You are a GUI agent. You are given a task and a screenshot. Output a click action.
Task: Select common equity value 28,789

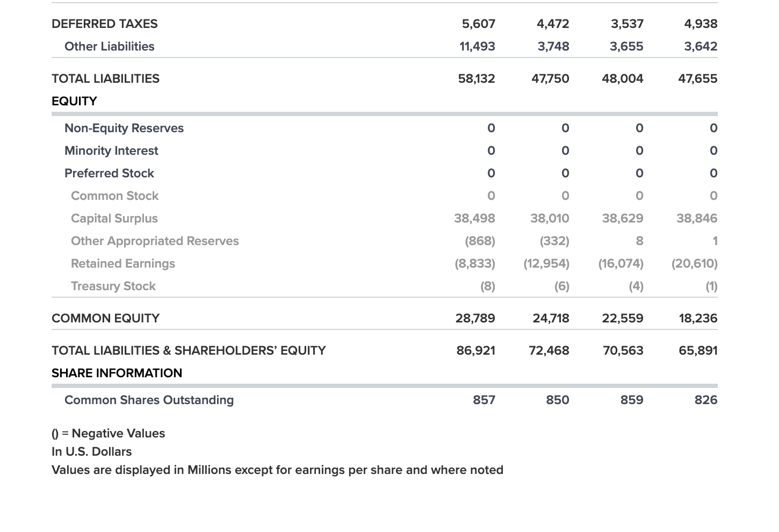(475, 318)
